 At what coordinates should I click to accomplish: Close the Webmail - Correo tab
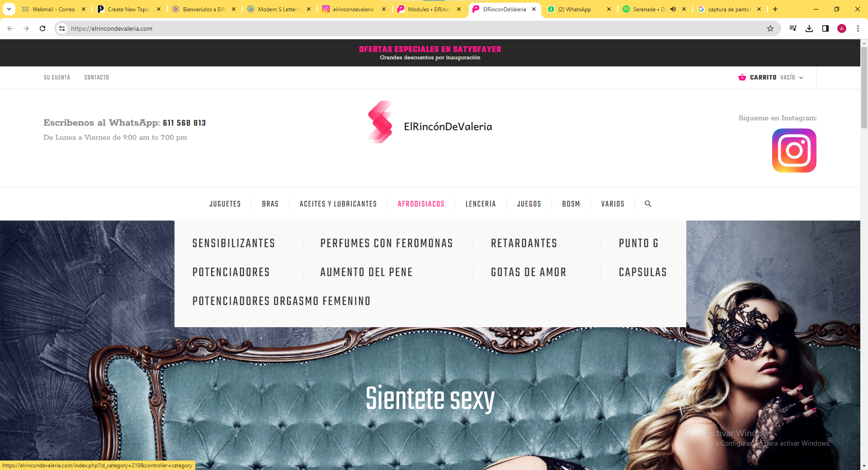84,9
